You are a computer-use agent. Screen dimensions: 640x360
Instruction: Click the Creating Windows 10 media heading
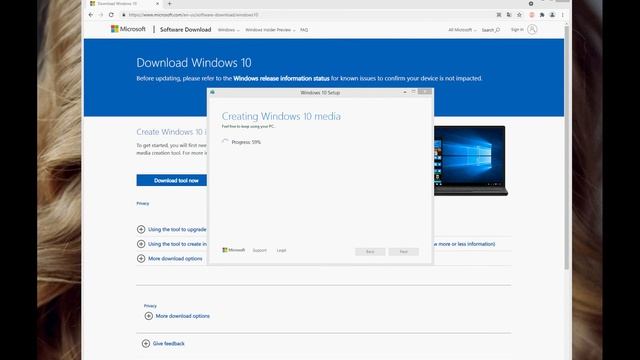pyautogui.click(x=281, y=116)
